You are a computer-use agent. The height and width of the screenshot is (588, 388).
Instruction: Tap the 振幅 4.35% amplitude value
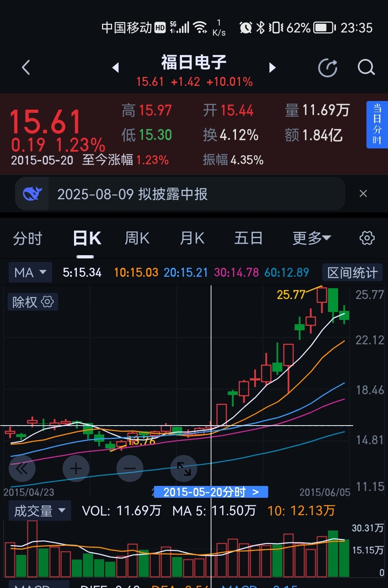click(x=233, y=160)
